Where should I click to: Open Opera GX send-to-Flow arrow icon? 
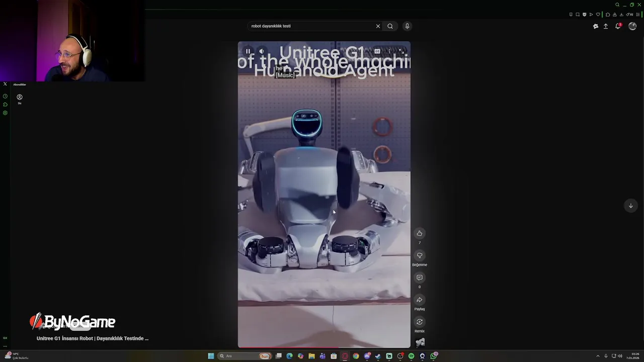(591, 15)
